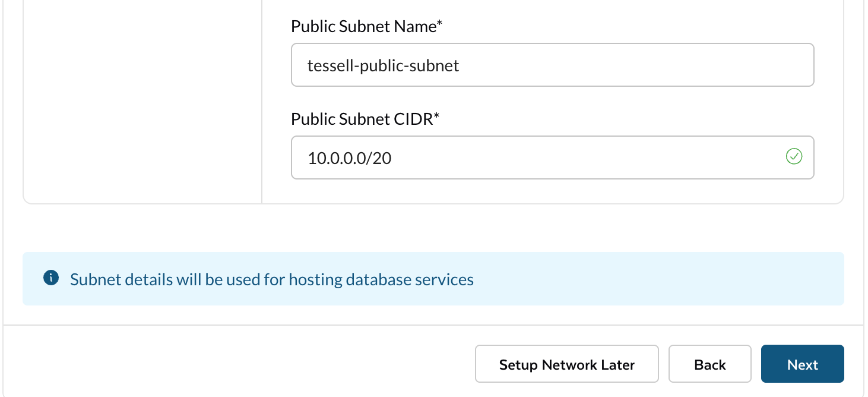Click the 10.0.0.0/20 CIDR value
The width and height of the screenshot is (868, 397).
pyautogui.click(x=349, y=158)
